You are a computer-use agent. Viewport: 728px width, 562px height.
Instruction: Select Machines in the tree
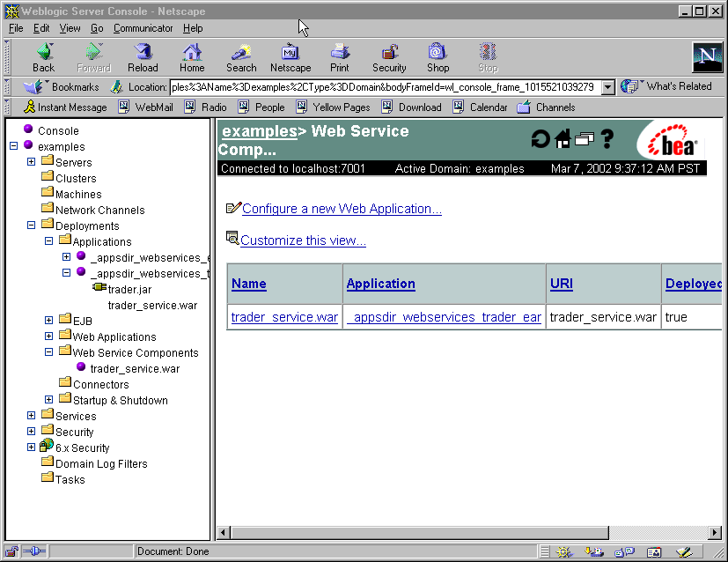pyautogui.click(x=78, y=194)
